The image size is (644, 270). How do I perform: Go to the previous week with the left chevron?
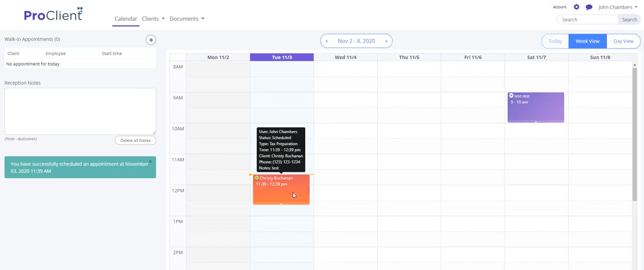tap(327, 41)
